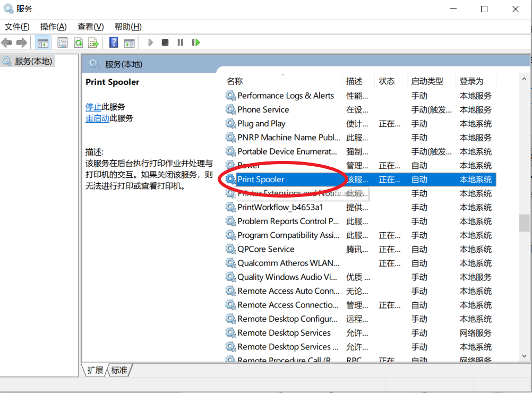Click the 停止 service link
This screenshot has width=532, height=393.
pyautogui.click(x=93, y=107)
